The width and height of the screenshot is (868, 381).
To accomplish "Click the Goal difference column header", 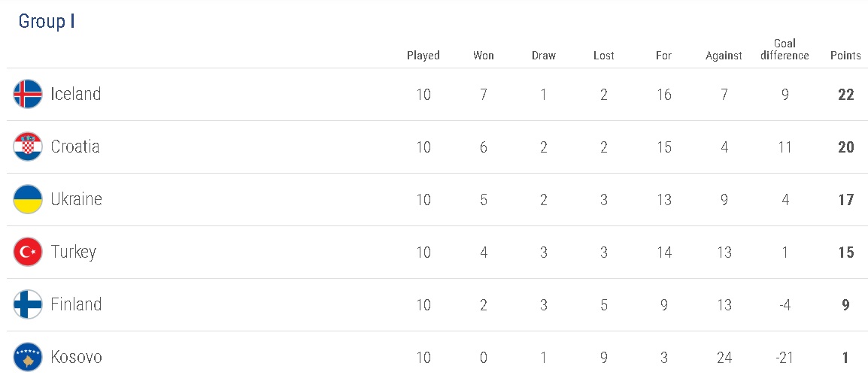I will [785, 50].
